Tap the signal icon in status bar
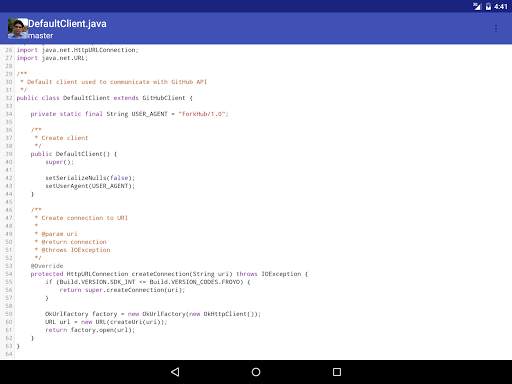The height and width of the screenshot is (384, 512). click(x=477, y=6)
